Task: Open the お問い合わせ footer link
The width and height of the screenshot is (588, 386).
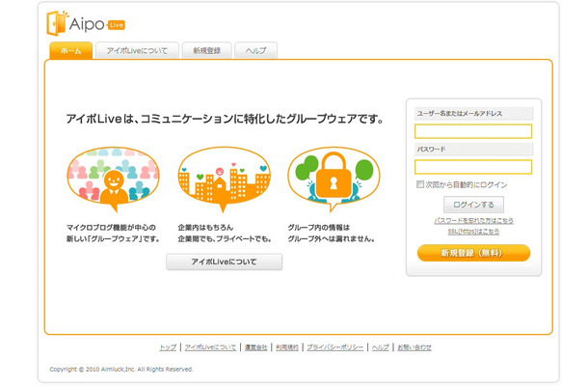Action: [414, 347]
